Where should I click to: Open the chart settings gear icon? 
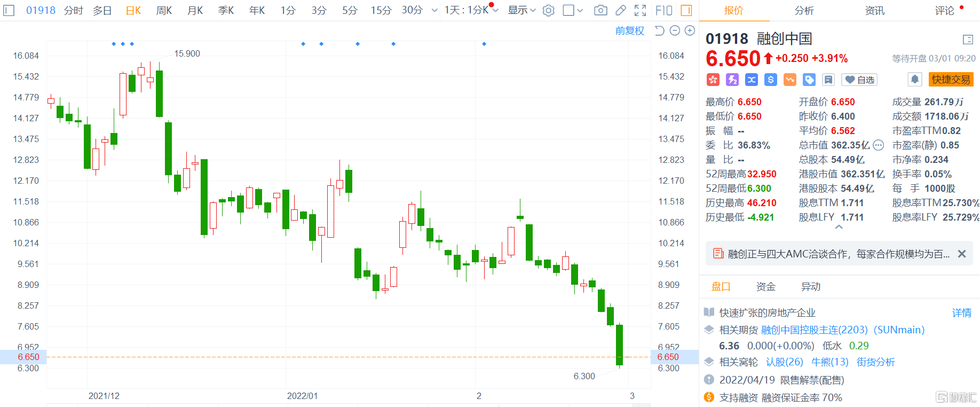(x=548, y=10)
